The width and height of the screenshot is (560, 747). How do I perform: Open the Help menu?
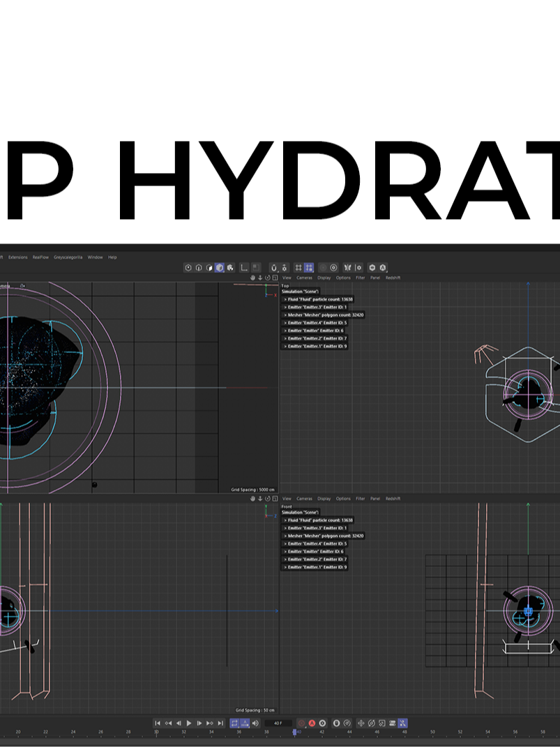tap(112, 257)
